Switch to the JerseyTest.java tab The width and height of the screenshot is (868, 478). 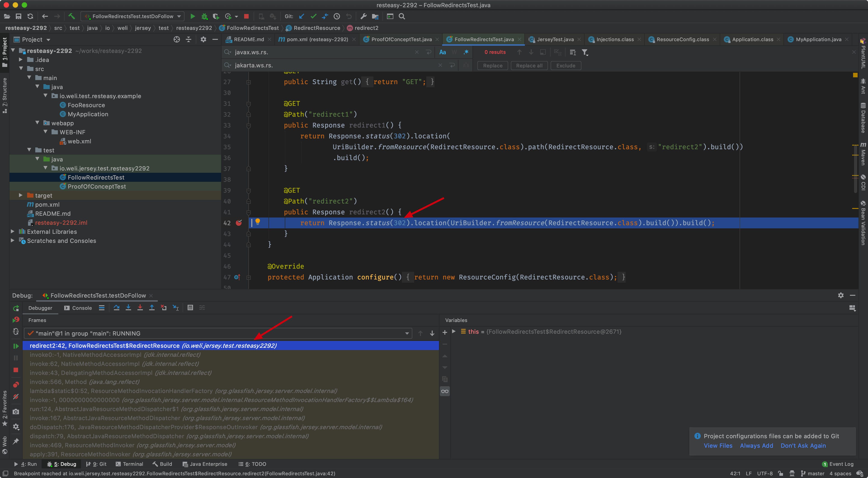(555, 39)
